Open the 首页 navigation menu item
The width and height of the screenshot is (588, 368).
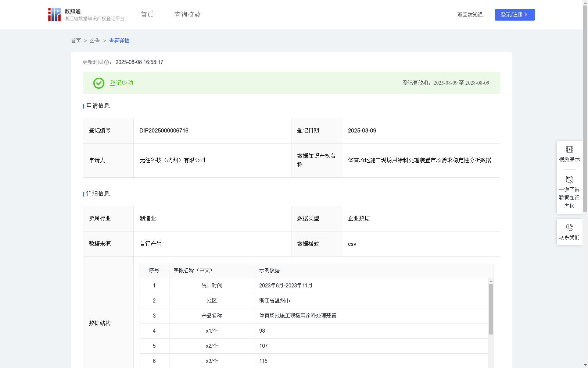(147, 15)
